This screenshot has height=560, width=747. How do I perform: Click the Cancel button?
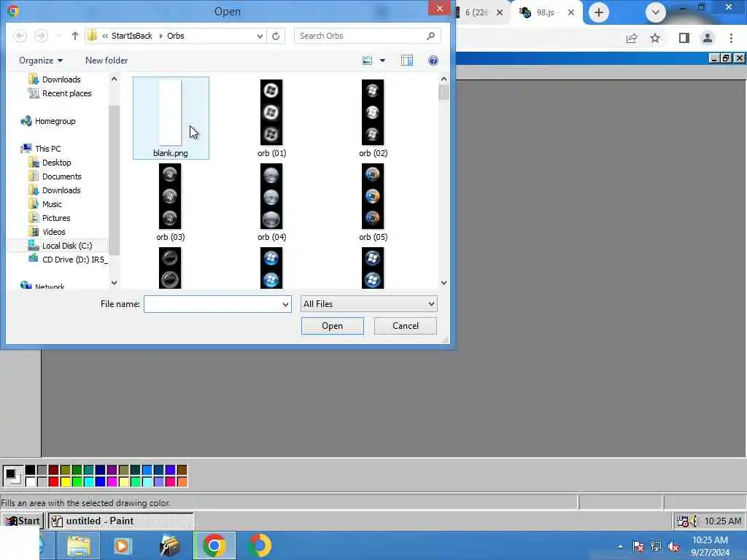pyautogui.click(x=406, y=326)
